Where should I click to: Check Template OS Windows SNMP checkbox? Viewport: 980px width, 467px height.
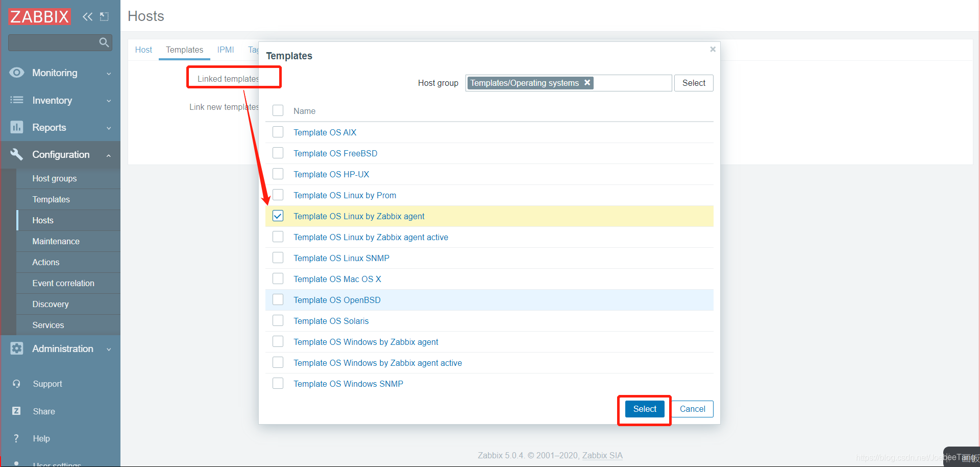[x=278, y=383]
